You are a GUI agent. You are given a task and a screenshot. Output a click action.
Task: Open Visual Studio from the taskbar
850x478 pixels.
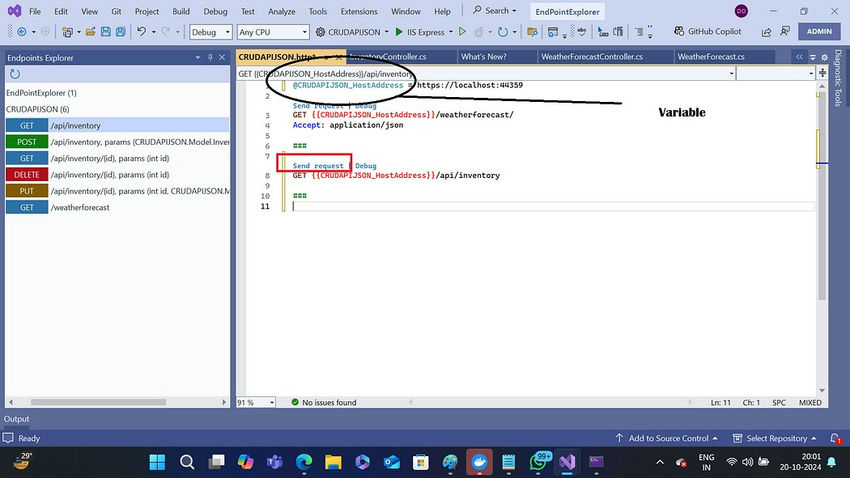[567, 462]
